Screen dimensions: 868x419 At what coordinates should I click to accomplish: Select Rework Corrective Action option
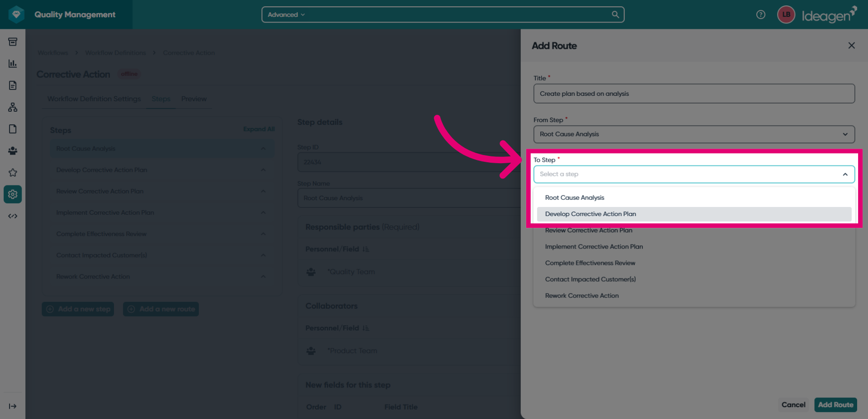(694, 295)
